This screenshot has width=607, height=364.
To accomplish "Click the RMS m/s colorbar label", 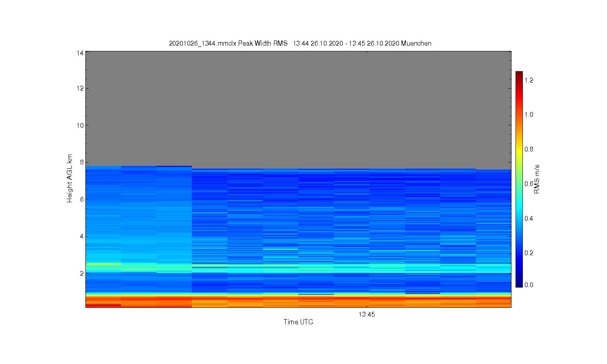I will [x=537, y=179].
